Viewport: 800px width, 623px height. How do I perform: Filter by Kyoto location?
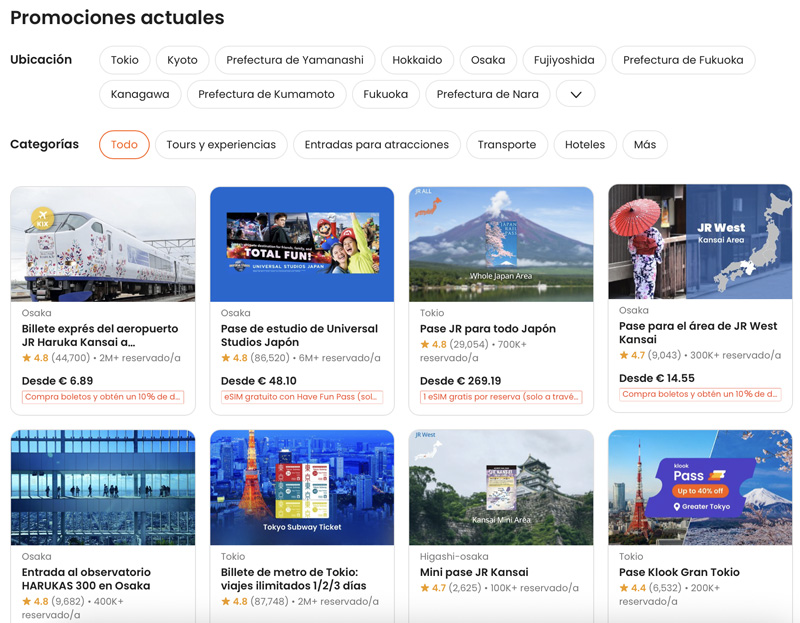click(x=182, y=60)
